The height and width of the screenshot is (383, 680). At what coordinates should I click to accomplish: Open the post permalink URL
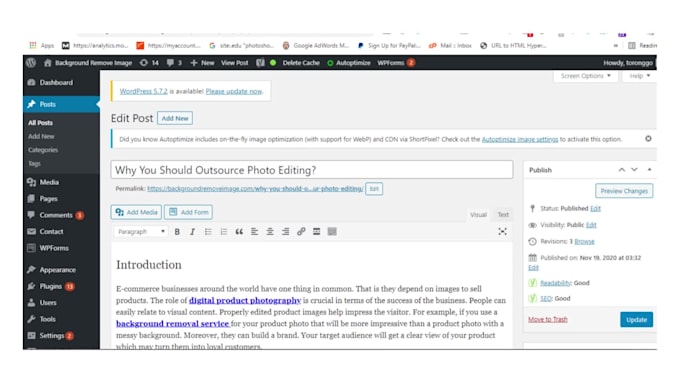pos(255,189)
